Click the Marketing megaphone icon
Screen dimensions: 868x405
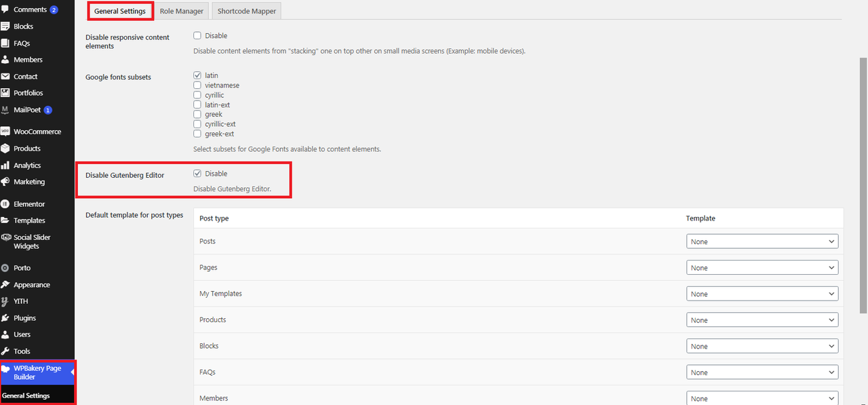click(5, 182)
